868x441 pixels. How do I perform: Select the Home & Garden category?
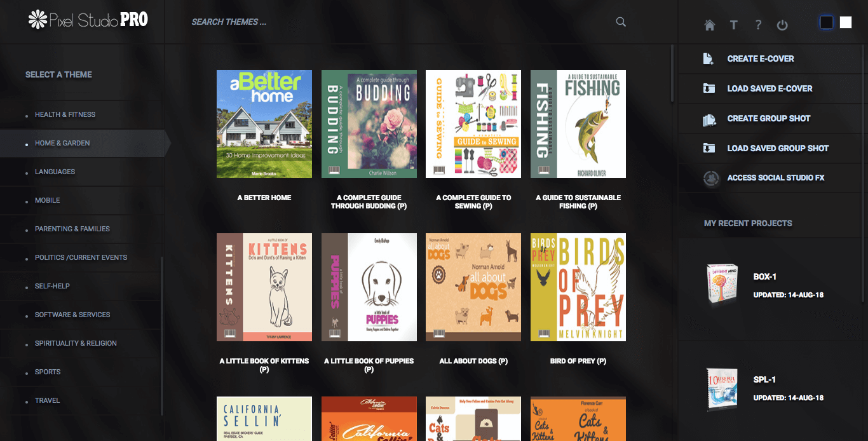click(x=62, y=143)
